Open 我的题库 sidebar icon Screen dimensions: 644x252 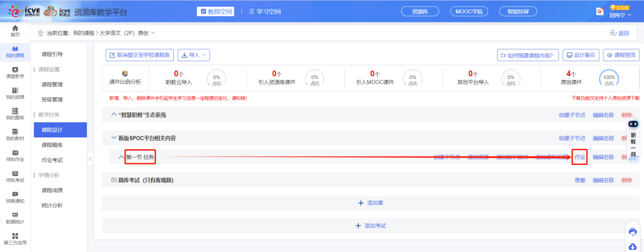coord(15,111)
